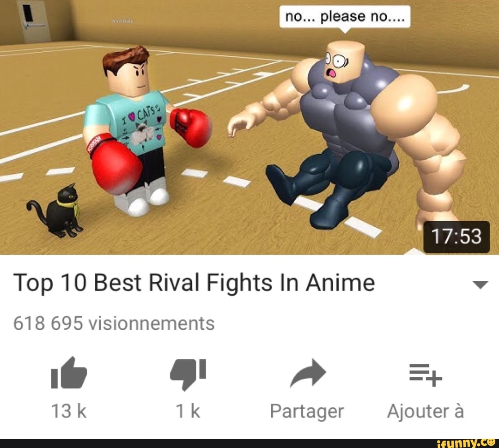Tap the Ajouter à label
This screenshot has height=448, width=499.
pos(426,411)
